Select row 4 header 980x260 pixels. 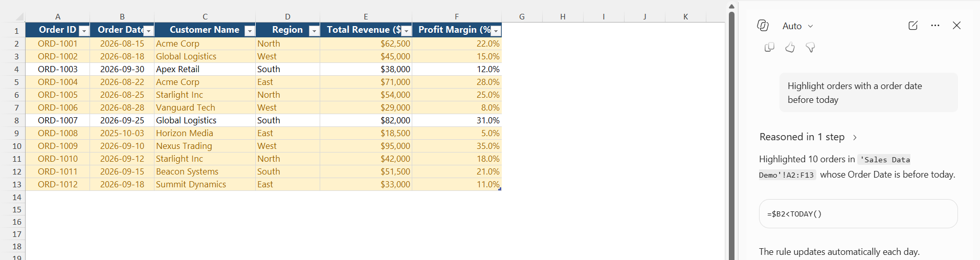16,69
